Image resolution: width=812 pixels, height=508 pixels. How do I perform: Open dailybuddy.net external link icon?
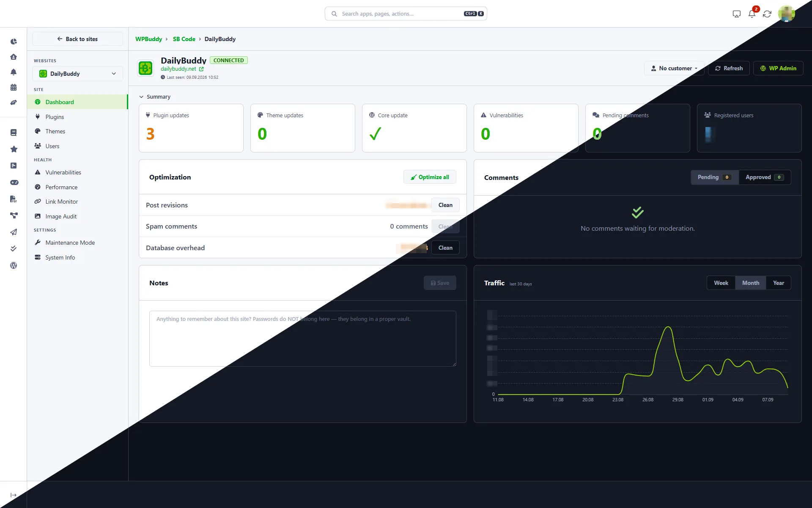[x=201, y=69]
